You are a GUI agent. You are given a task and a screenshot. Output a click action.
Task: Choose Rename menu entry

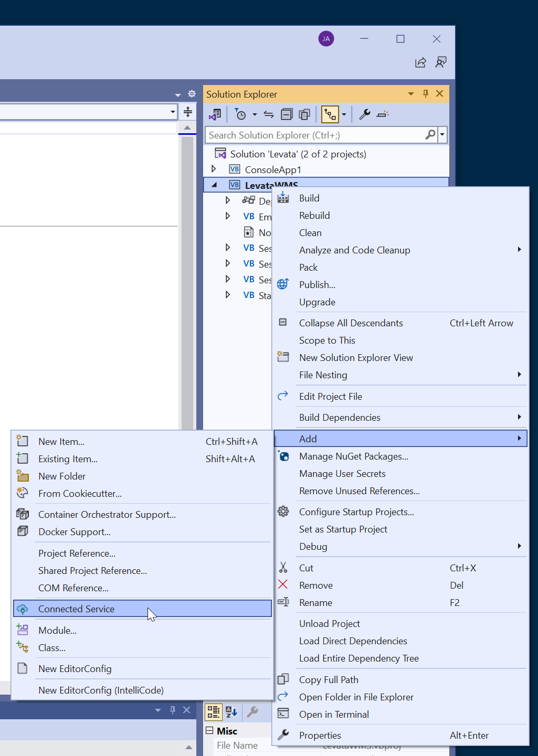pyautogui.click(x=400, y=602)
